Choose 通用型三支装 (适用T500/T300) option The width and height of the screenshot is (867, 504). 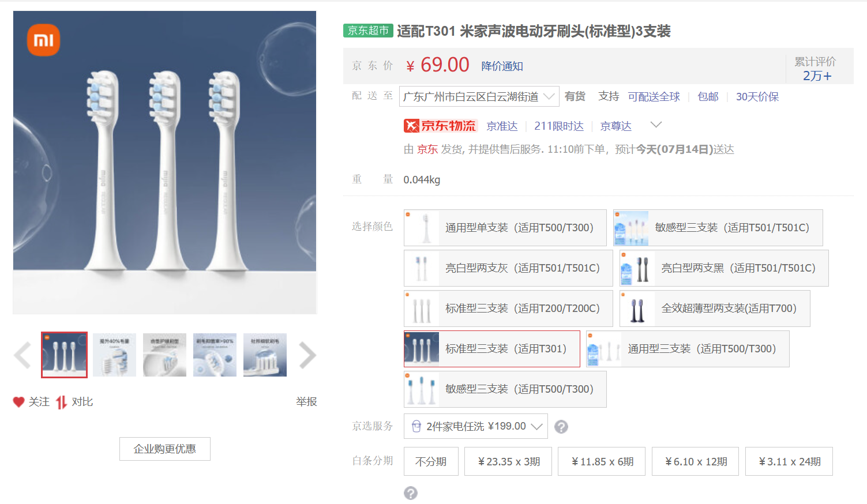[688, 349]
